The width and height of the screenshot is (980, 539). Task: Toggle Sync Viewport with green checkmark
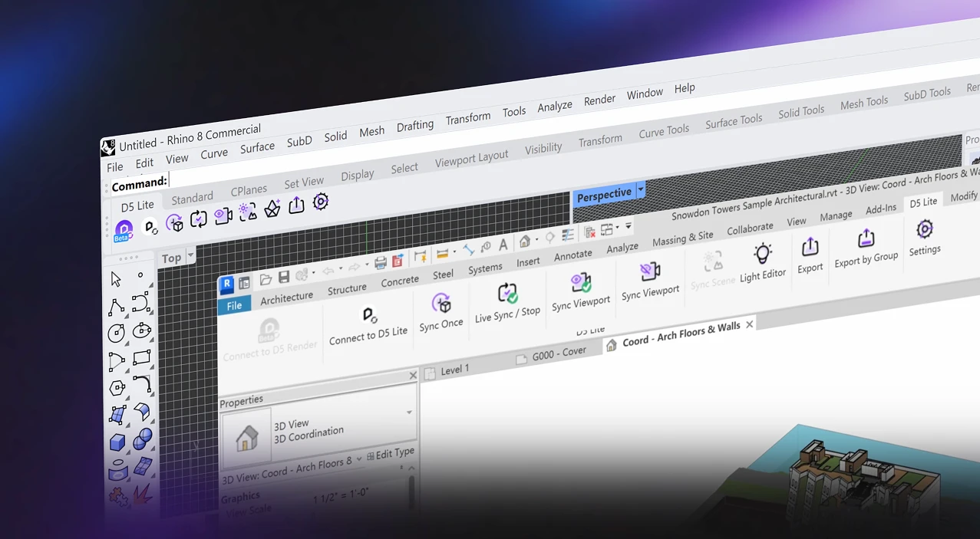pos(581,291)
